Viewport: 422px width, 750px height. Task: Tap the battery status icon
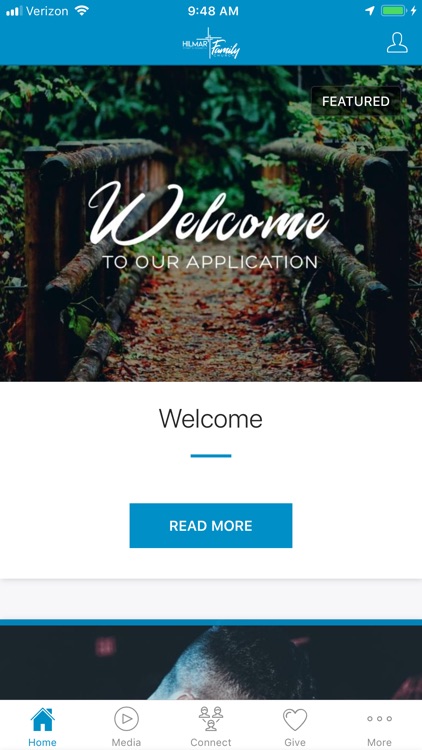click(394, 11)
